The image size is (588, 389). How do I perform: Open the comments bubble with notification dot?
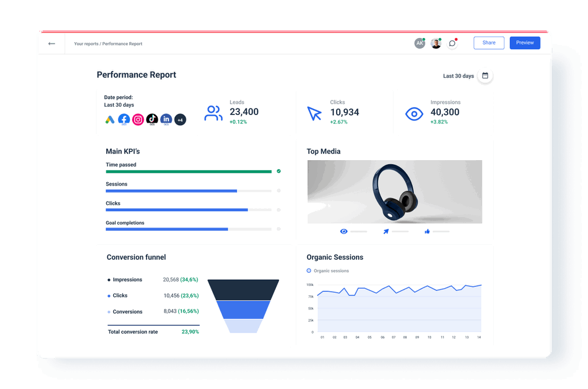[452, 43]
